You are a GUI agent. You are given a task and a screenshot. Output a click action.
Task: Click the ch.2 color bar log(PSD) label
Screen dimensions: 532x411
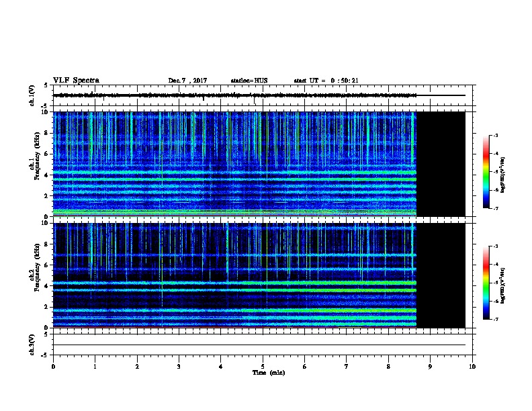coord(502,286)
